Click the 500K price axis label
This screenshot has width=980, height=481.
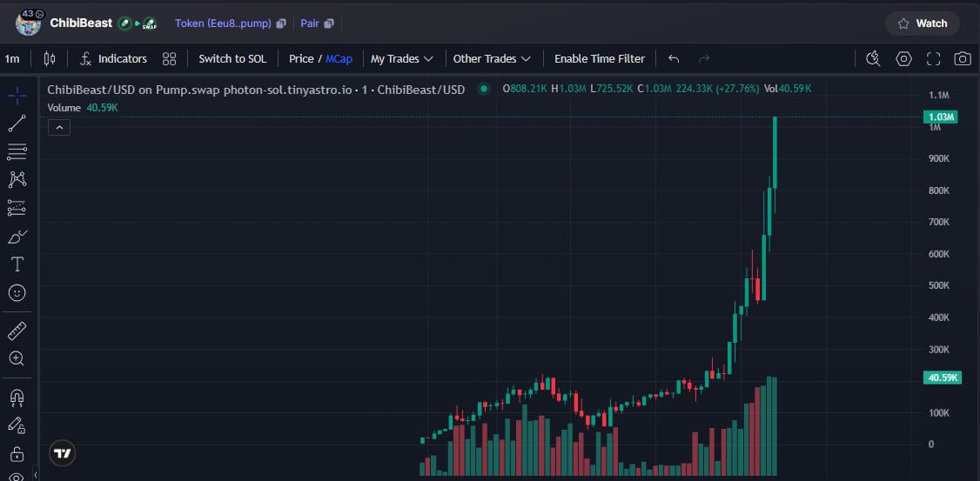tap(939, 285)
